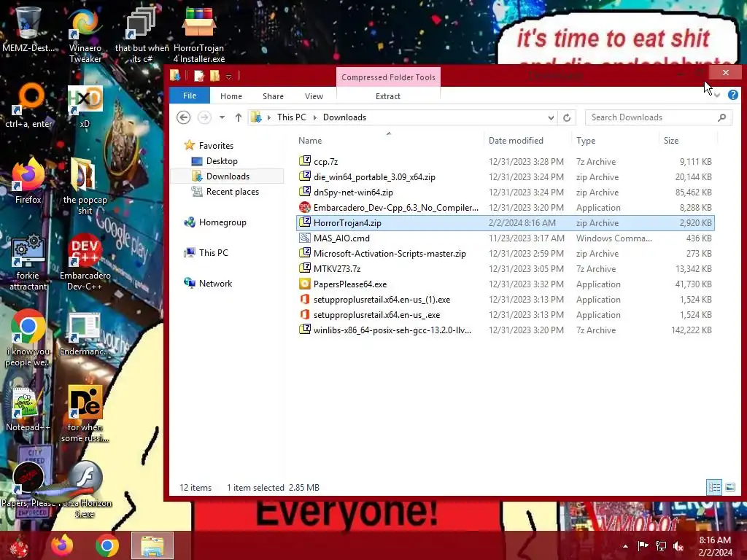Select the Flash 'Forza Horizon 5.exe' icon
This screenshot has width=747, height=560.
pos(85,489)
